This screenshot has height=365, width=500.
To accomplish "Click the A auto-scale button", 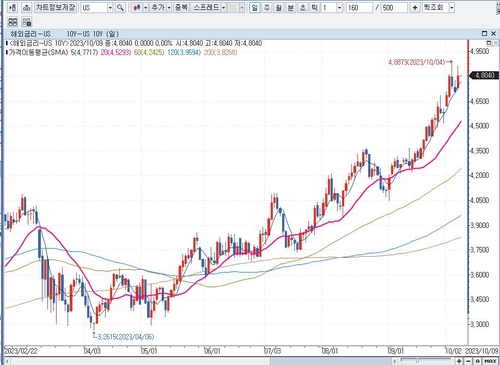I will (477, 361).
